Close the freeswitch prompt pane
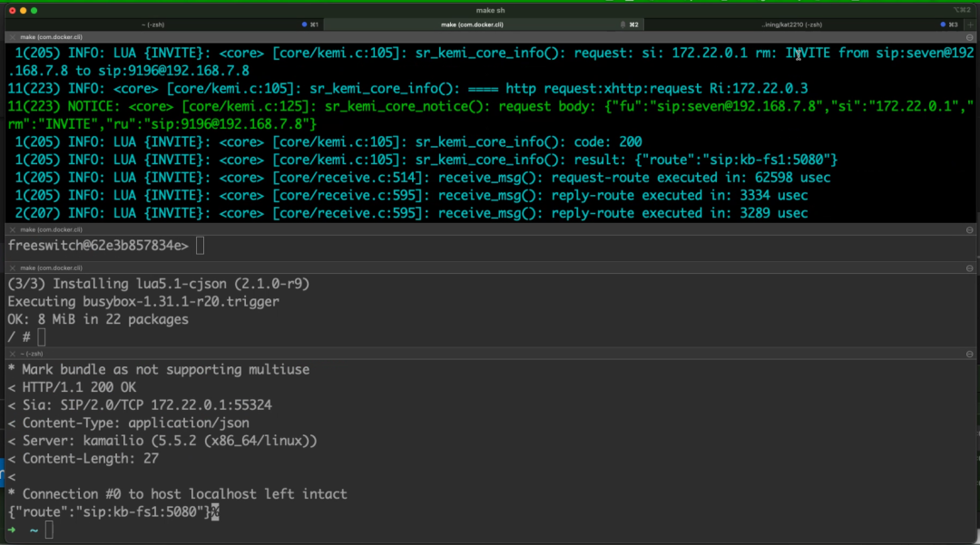This screenshot has width=980, height=545. (x=10, y=230)
